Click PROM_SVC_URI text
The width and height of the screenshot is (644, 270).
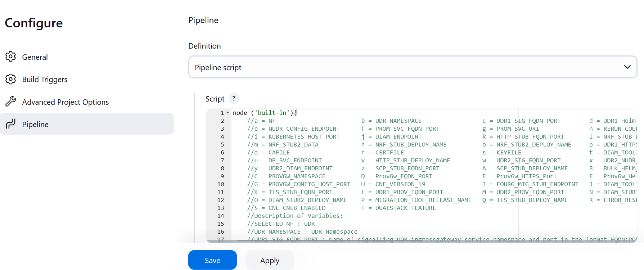pyautogui.click(x=518, y=129)
